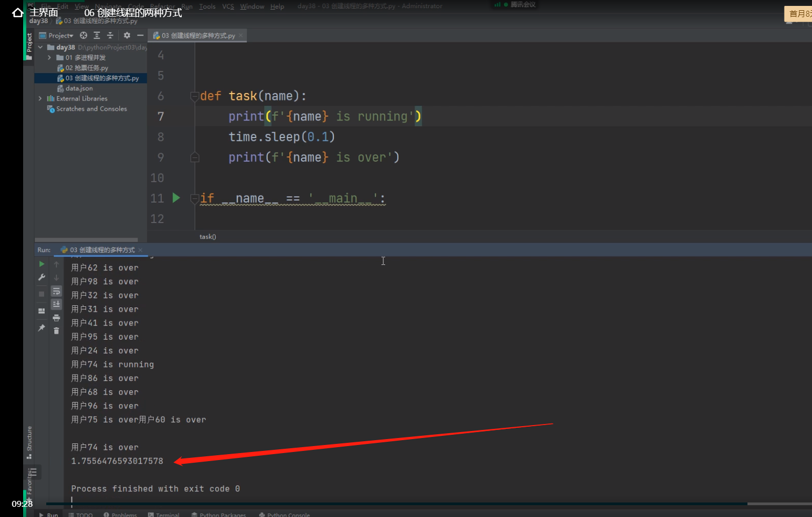
Task: Open the Python Console bottom tab
Action: (x=284, y=514)
